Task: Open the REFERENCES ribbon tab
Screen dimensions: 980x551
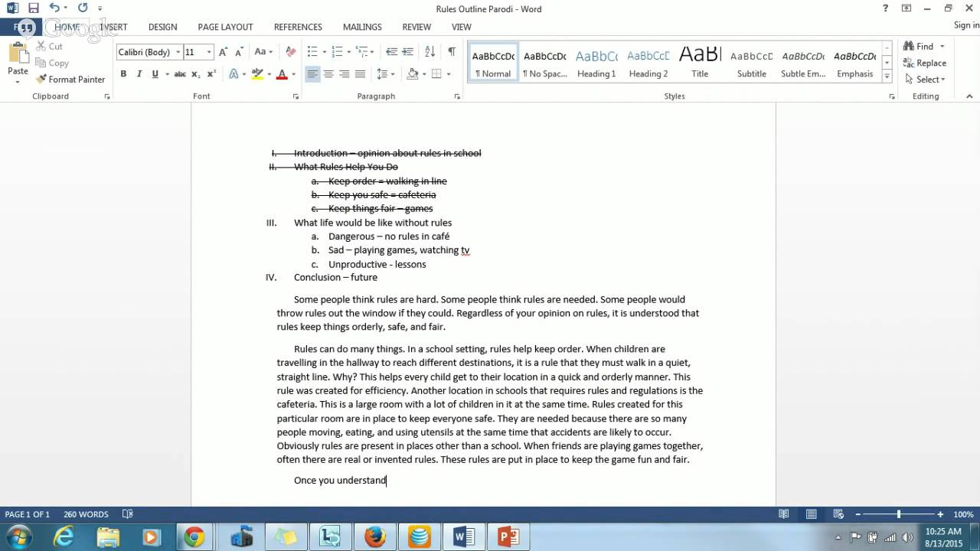Action: point(298,27)
